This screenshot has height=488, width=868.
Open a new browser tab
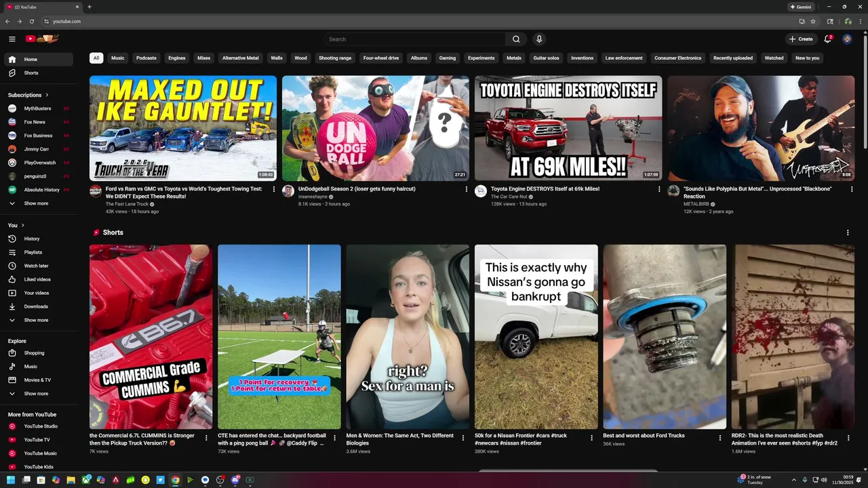(90, 7)
